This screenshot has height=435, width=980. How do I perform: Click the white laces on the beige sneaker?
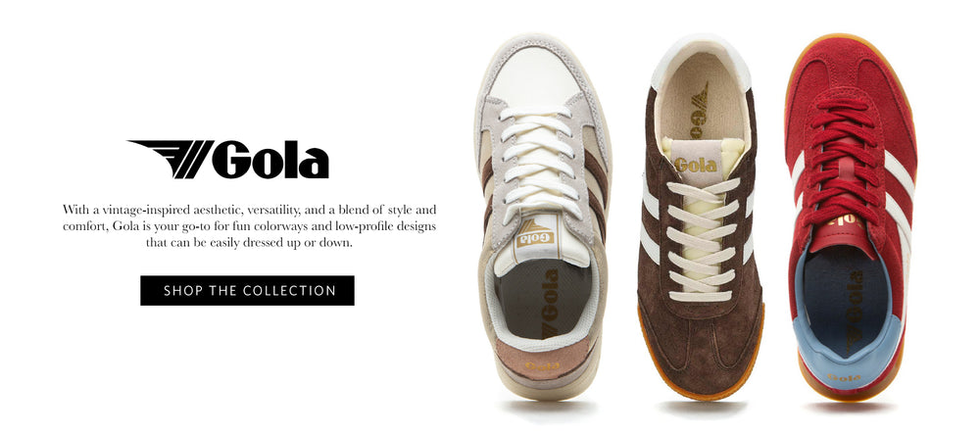tap(539, 160)
